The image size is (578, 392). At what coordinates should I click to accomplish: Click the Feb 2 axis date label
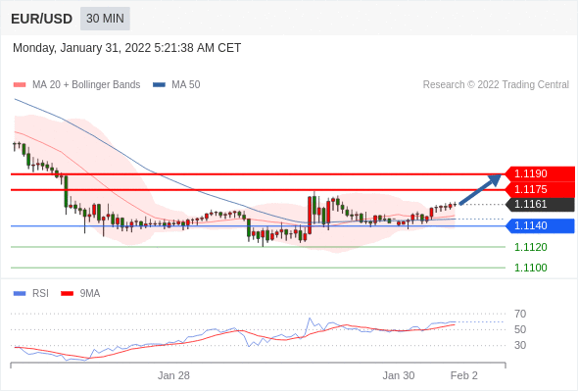click(x=464, y=375)
